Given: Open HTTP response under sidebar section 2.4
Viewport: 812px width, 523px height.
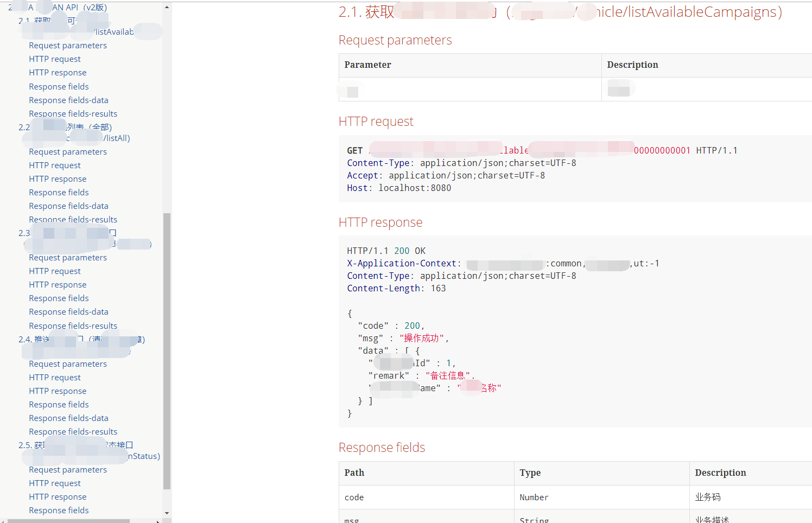Looking at the screenshot, I should 58,391.
